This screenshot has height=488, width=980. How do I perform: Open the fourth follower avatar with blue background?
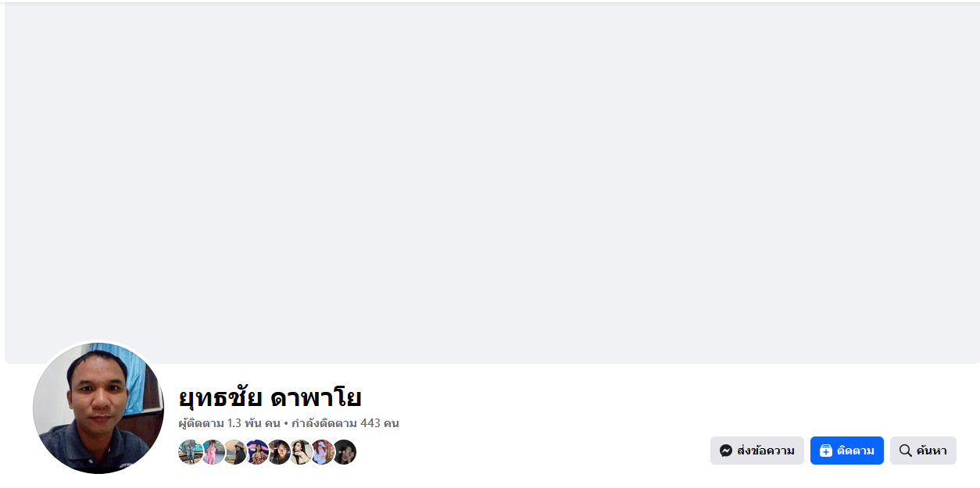point(256,452)
